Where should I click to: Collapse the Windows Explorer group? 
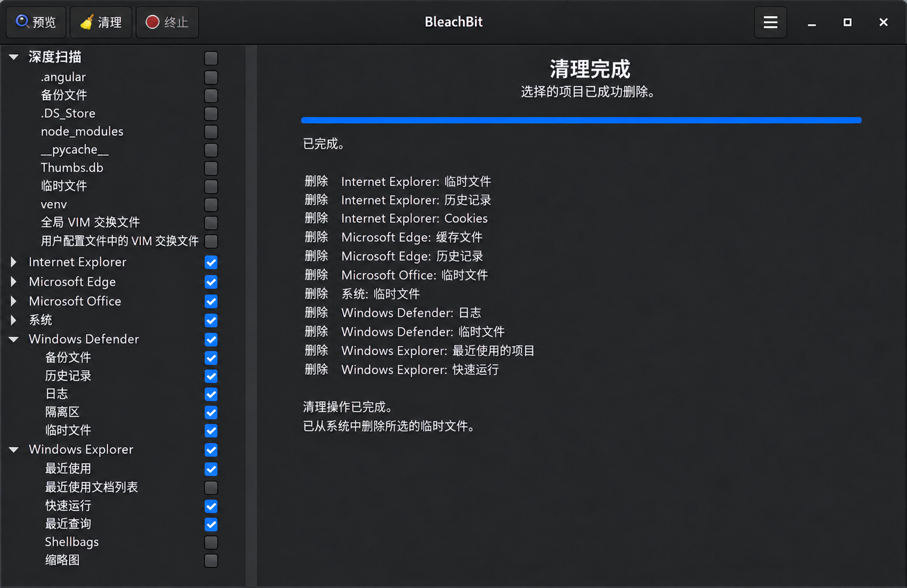(14, 449)
